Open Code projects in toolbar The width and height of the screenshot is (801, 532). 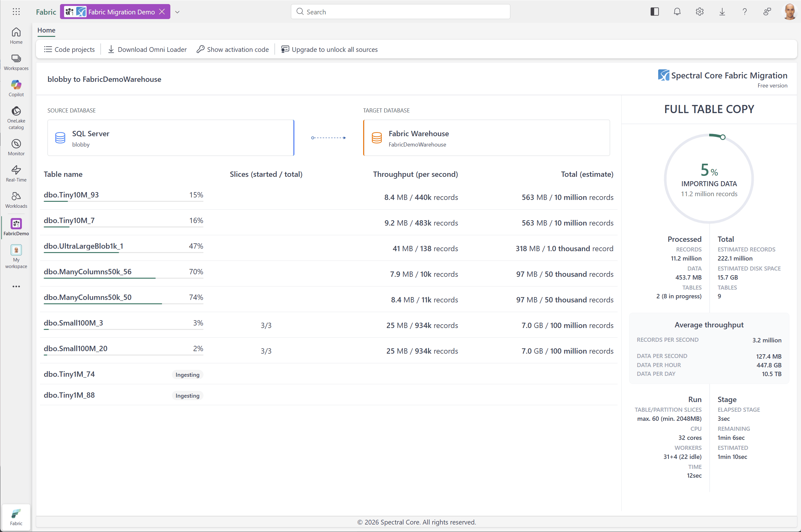(70, 50)
